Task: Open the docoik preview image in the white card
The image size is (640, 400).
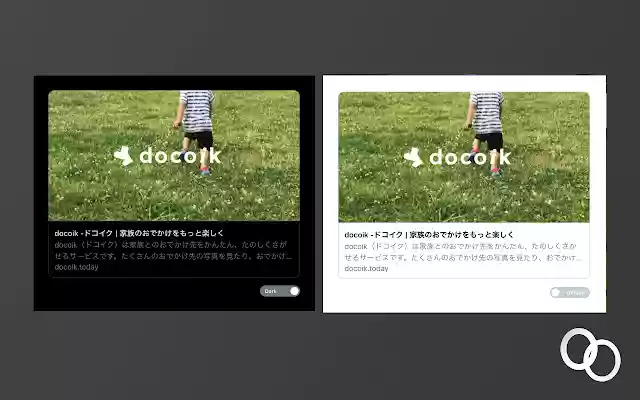Action: 464,157
